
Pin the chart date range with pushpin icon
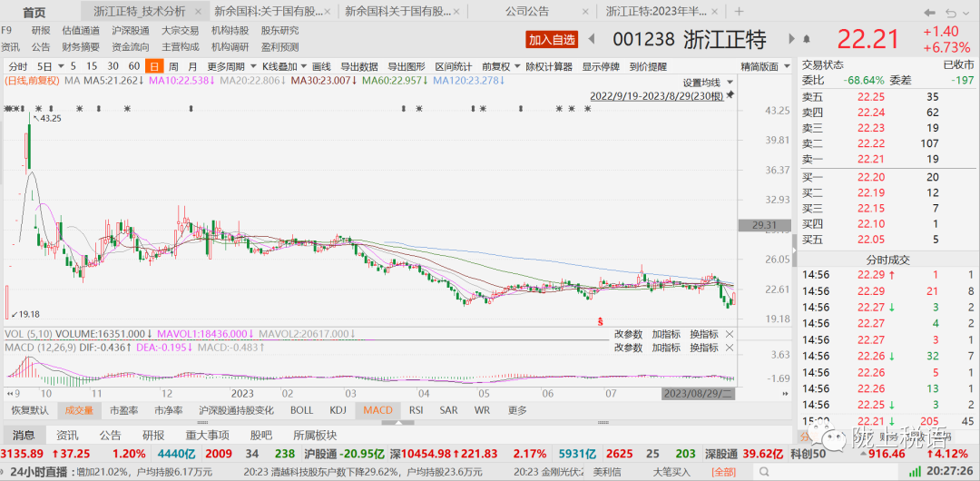tap(730, 95)
